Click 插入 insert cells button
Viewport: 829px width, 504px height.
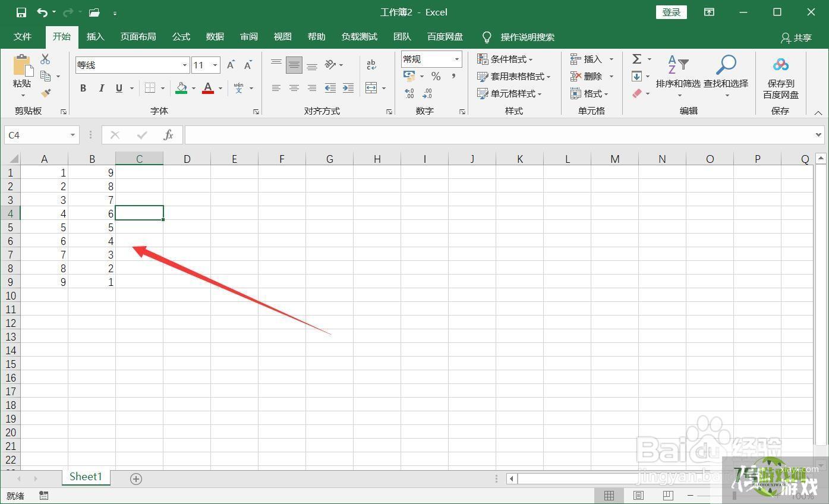click(587, 59)
